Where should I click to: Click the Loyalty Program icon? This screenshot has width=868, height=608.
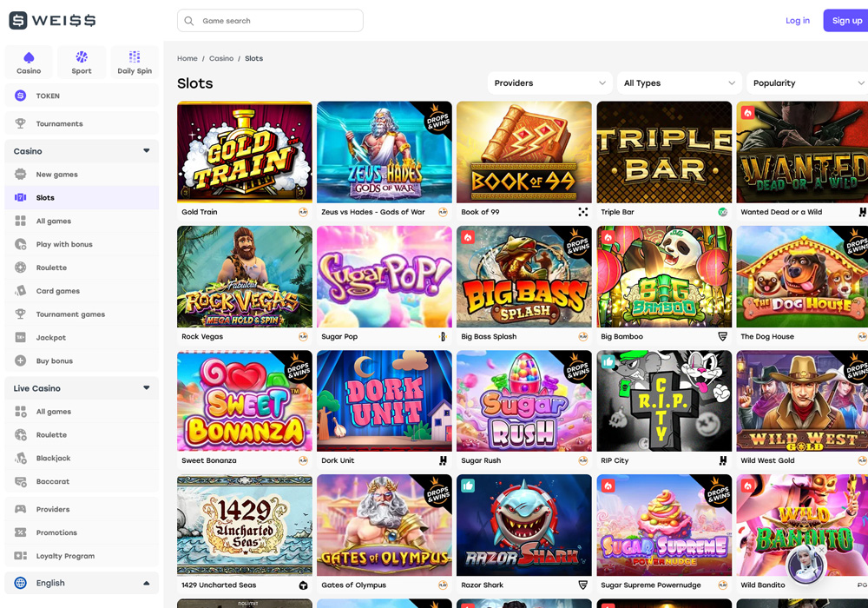21,555
